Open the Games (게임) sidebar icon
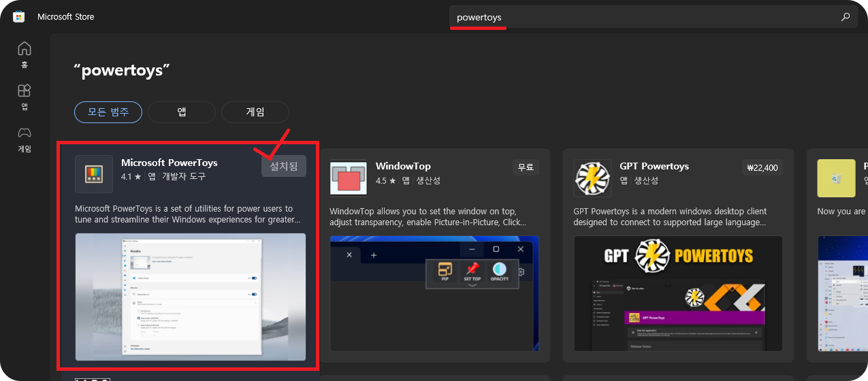868x381 pixels. tap(25, 139)
